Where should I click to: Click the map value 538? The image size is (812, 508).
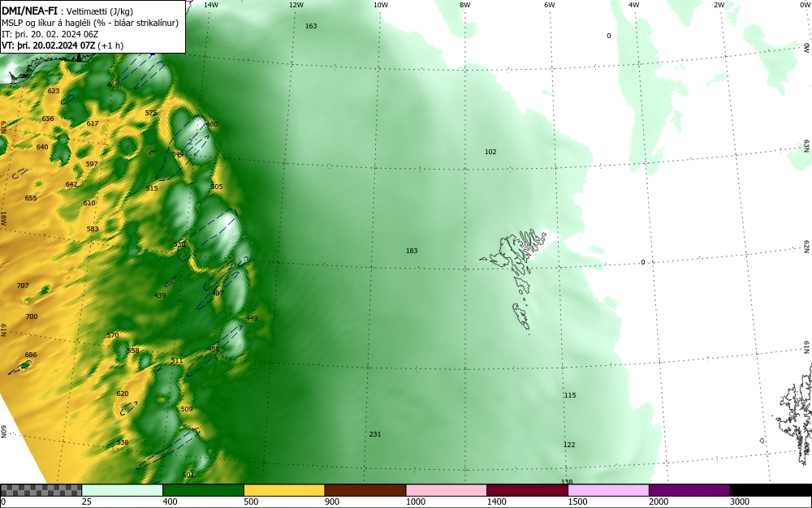click(123, 442)
